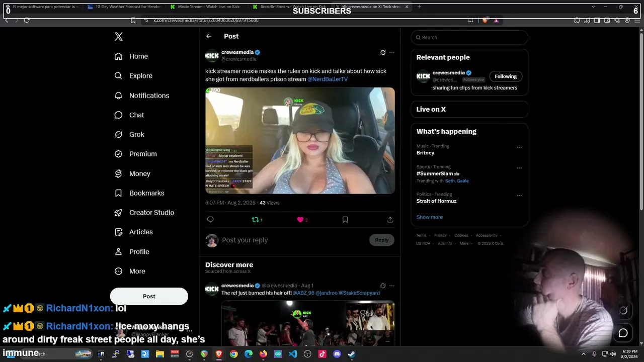Open crewesmedia in Relevant people
The width and height of the screenshot is (644, 362).
coord(449,73)
